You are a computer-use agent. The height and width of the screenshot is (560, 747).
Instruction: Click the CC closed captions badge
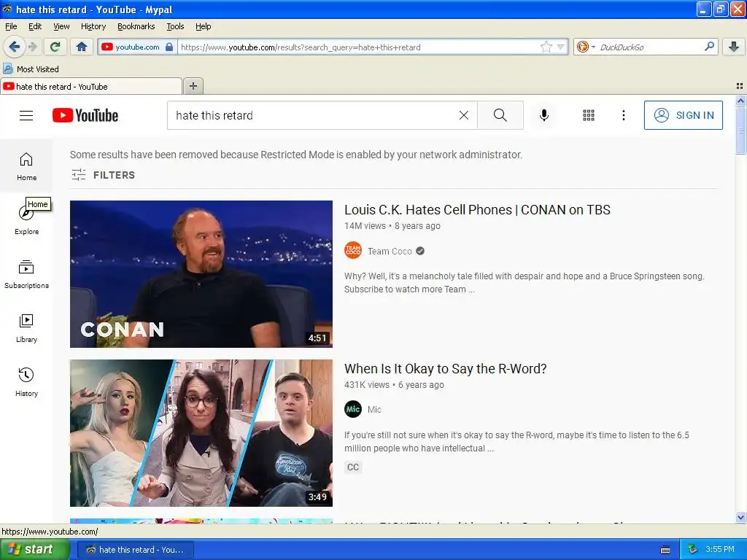point(353,467)
